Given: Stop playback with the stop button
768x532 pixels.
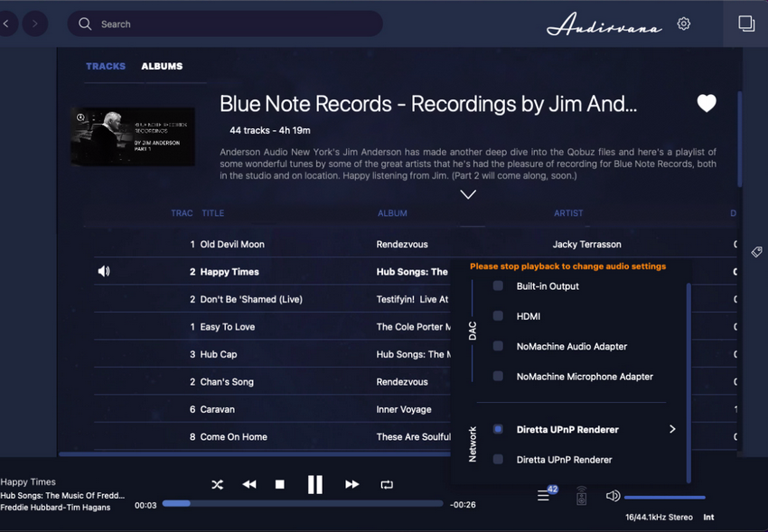Looking at the screenshot, I should [x=280, y=484].
